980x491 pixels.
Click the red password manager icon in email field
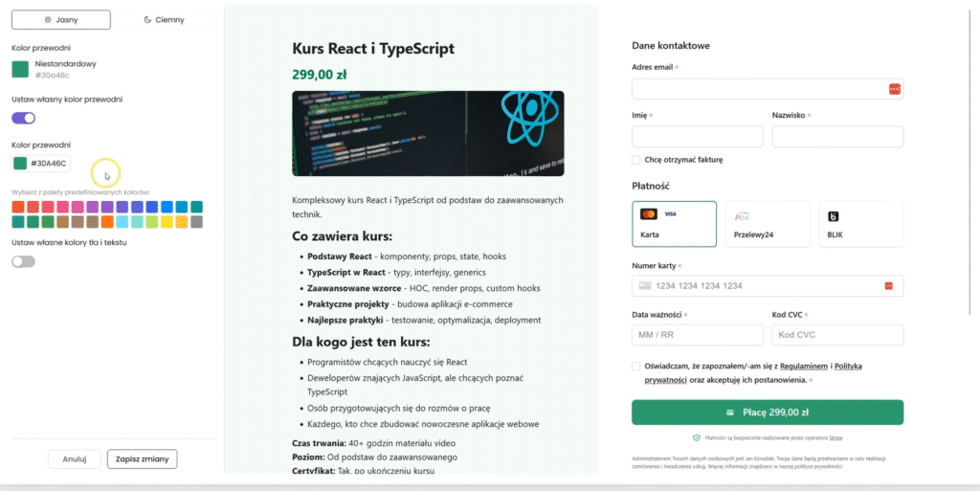[x=894, y=89]
